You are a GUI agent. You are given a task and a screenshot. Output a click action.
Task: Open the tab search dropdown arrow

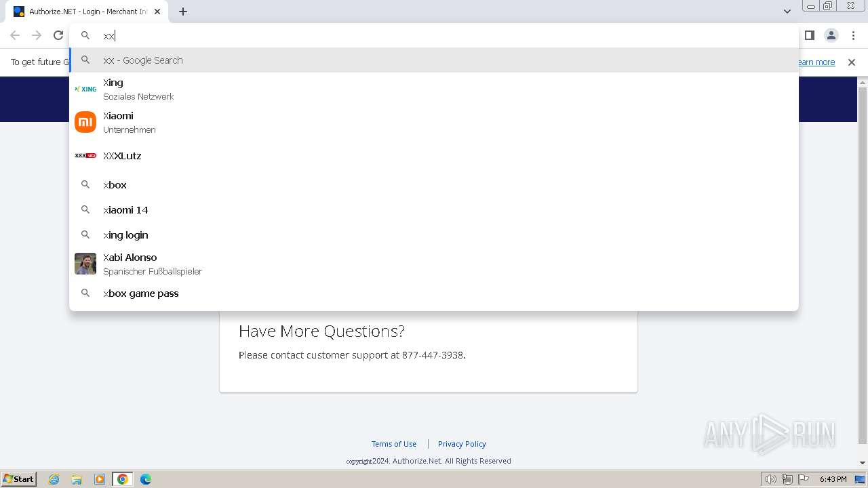tap(787, 12)
